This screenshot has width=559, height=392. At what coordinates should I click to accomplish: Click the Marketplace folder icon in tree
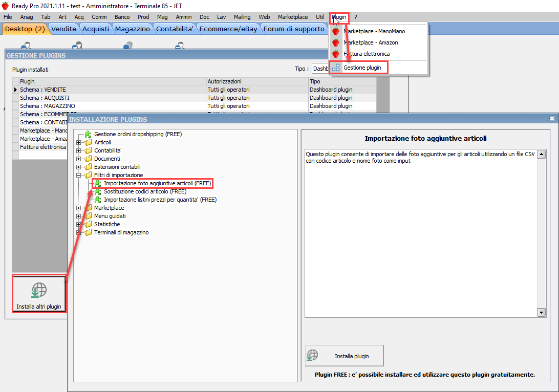(88, 208)
